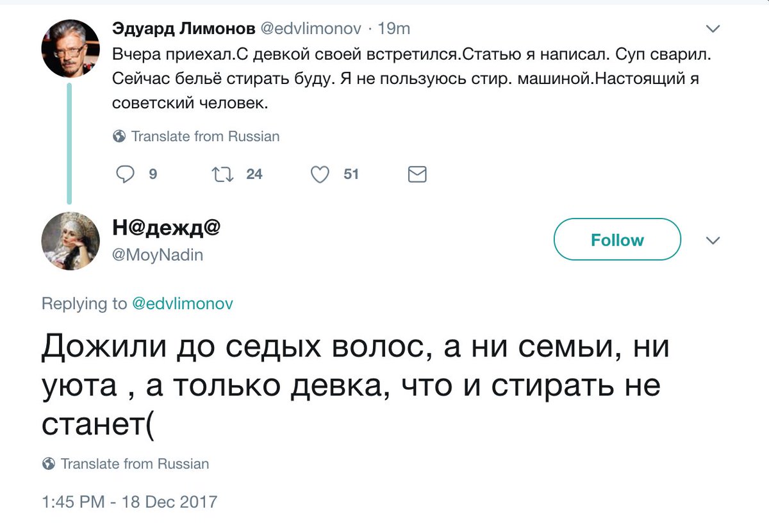Open Limonov's profile avatar picture
Viewport: 769px width, 532px height.
[x=70, y=49]
